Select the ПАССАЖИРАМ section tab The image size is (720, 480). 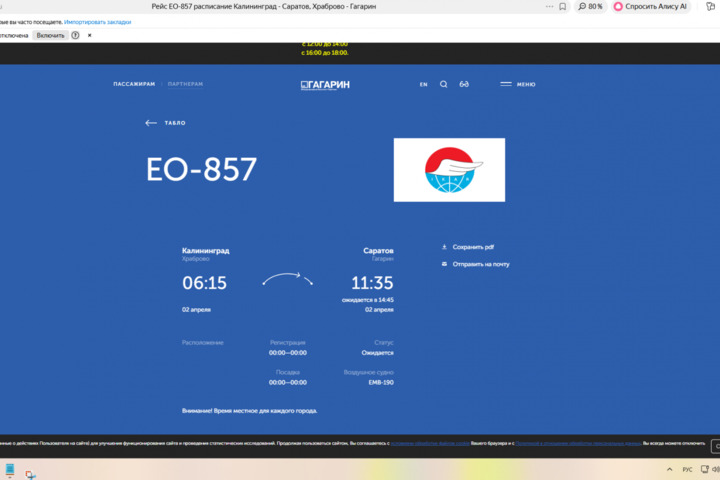pos(134,84)
